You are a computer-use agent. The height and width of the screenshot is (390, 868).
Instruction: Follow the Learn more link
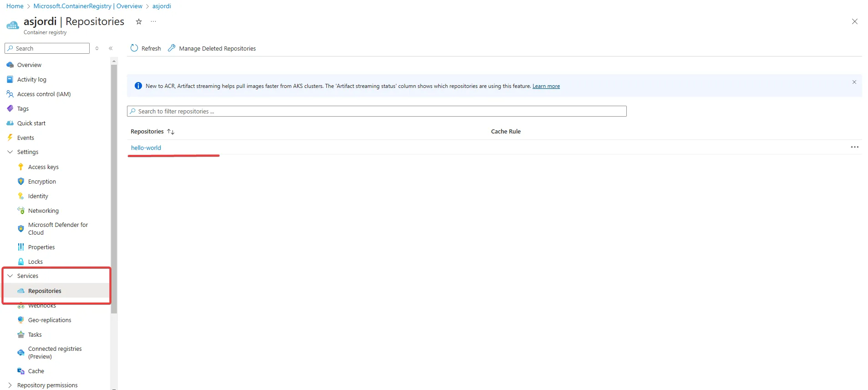pyautogui.click(x=546, y=86)
